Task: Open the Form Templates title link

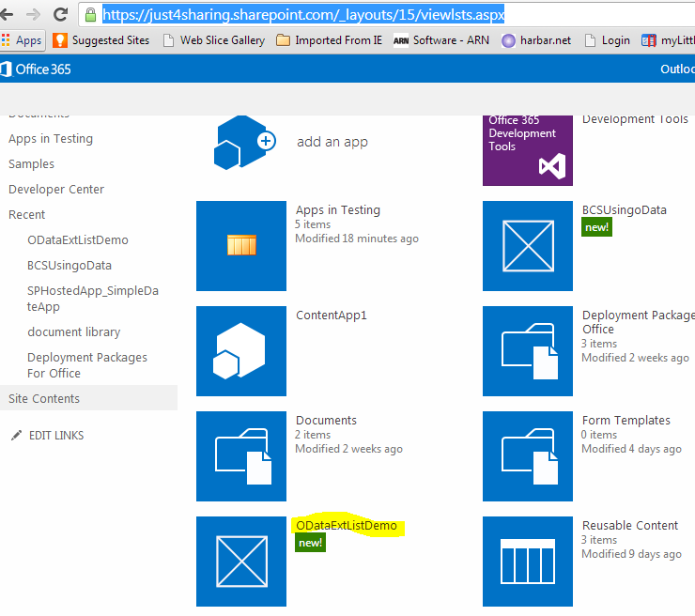Action: [x=625, y=420]
